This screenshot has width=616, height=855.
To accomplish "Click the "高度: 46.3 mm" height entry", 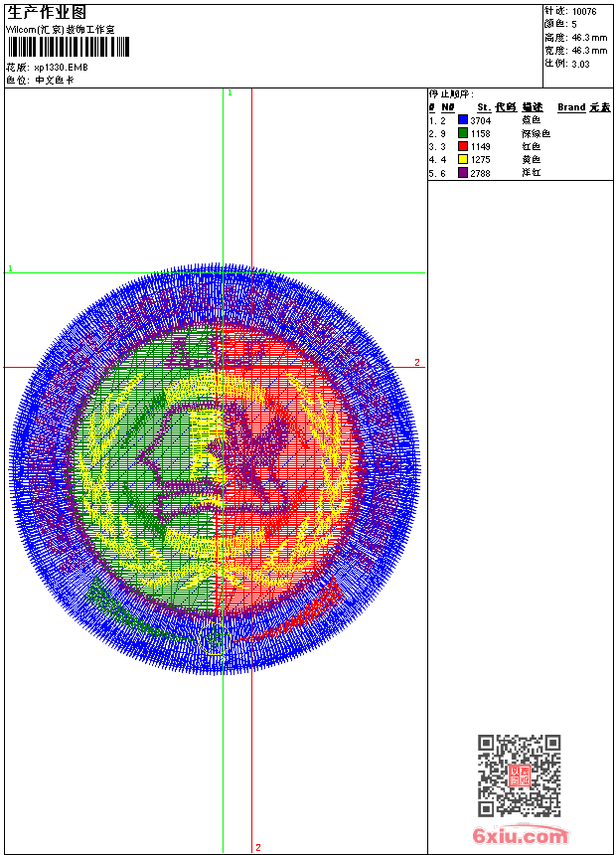I will tap(575, 38).
